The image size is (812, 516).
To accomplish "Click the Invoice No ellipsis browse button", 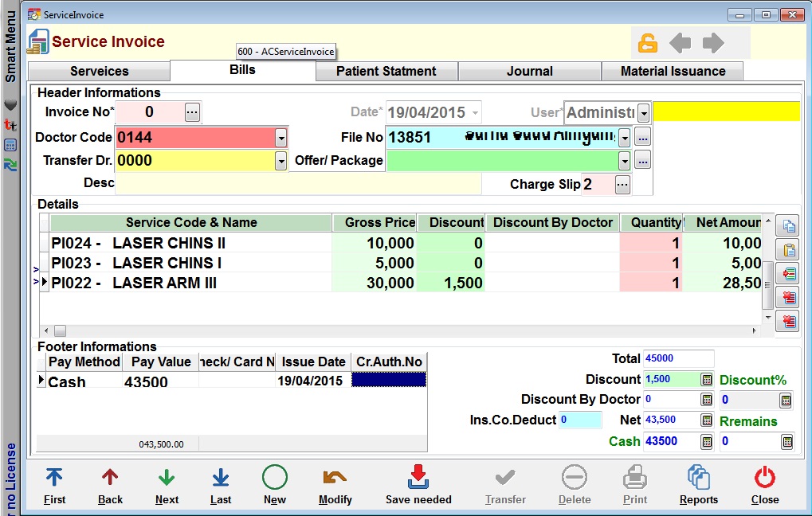I will pyautogui.click(x=192, y=112).
